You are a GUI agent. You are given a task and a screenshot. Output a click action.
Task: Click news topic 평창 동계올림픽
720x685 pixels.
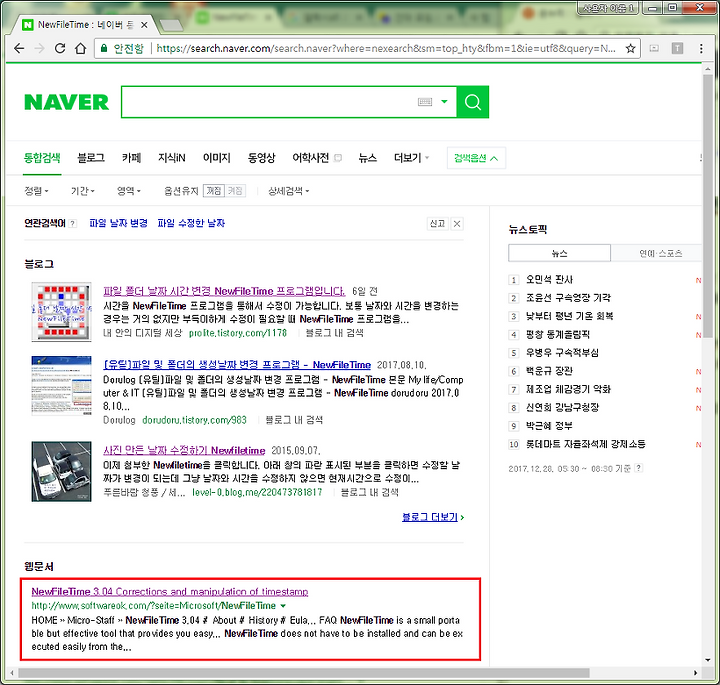(557, 334)
